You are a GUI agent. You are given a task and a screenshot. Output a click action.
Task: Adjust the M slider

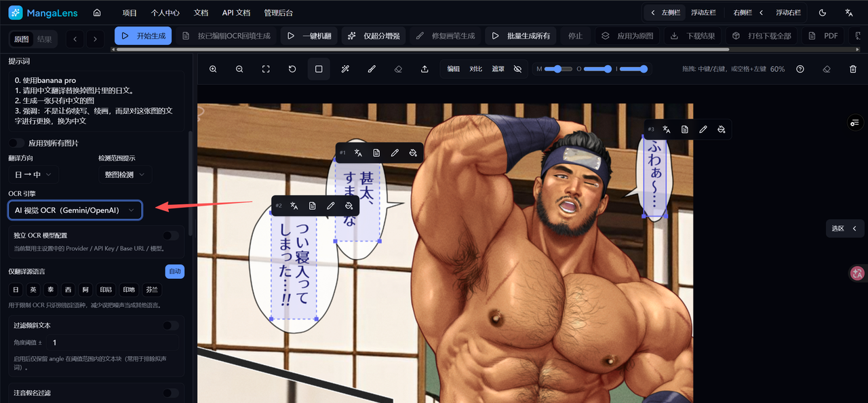(x=558, y=69)
